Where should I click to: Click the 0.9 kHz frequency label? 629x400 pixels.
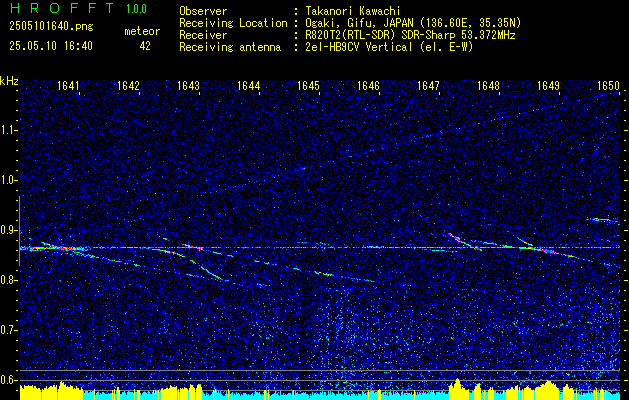click(x=7, y=230)
